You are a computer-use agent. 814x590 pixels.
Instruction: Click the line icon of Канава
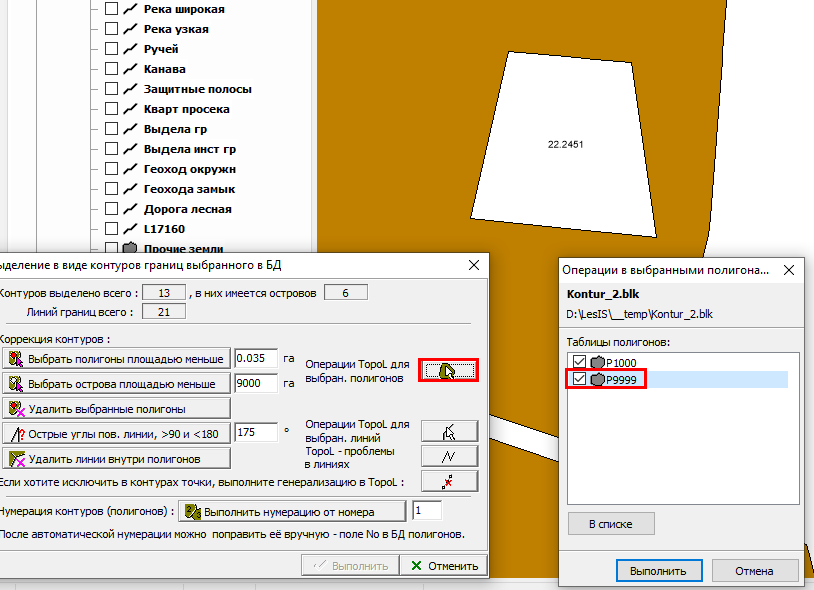130,68
